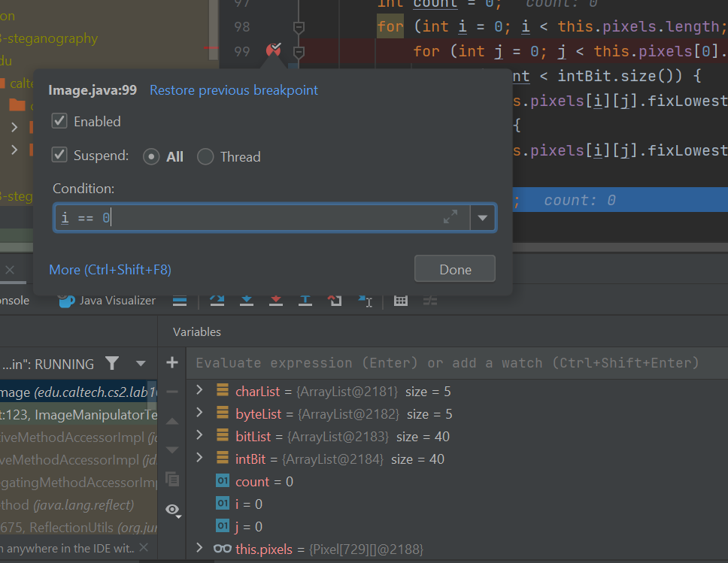This screenshot has width=728, height=563.
Task: Click the Step Into debugger icon
Action: tap(247, 301)
